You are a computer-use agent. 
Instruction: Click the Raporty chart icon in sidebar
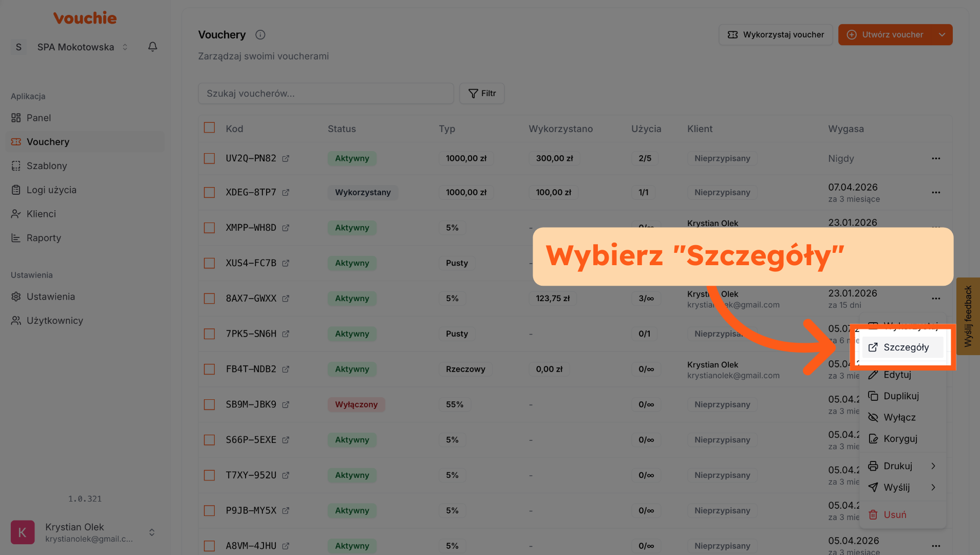[x=16, y=238]
